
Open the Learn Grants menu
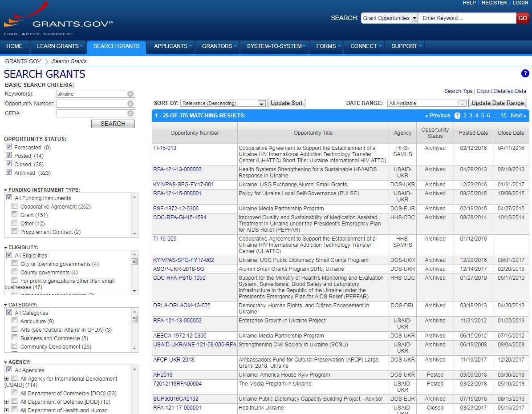(59, 46)
